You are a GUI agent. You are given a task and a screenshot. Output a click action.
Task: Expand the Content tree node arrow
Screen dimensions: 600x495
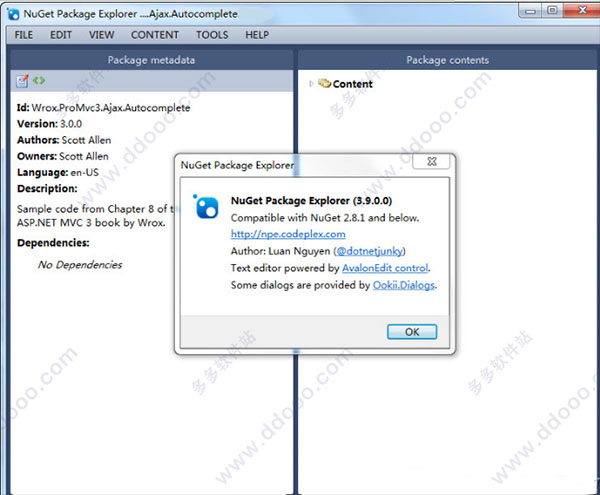coord(311,83)
